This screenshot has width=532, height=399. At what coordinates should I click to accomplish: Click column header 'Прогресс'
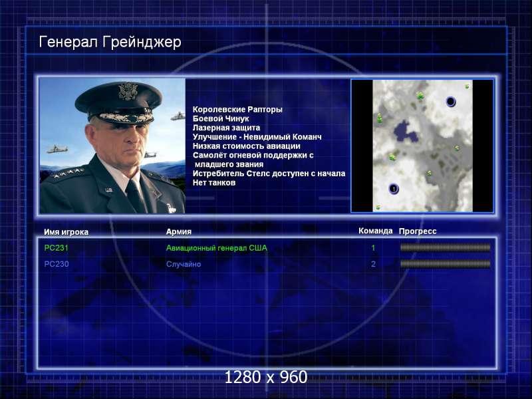point(418,231)
